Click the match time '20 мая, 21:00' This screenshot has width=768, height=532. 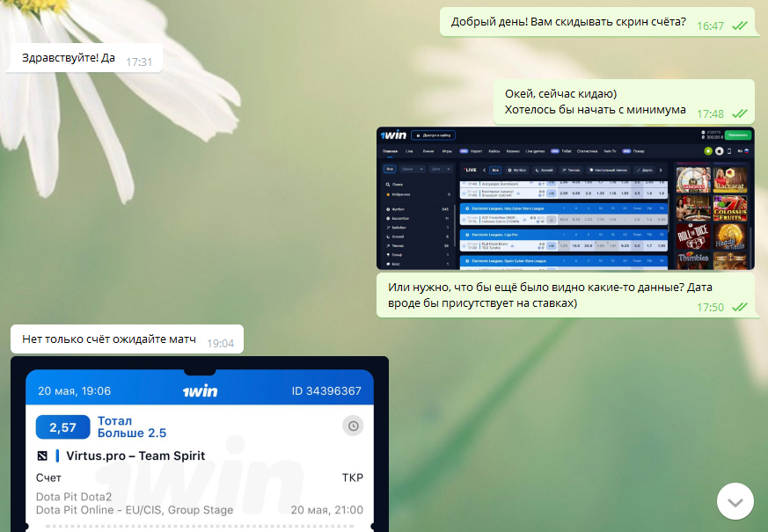coord(327,510)
